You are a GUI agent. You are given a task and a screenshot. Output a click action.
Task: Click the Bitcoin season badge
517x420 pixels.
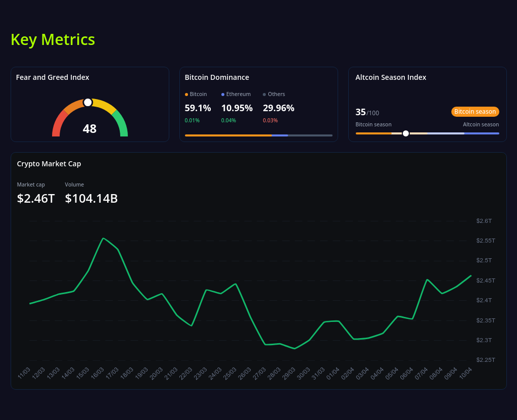pyautogui.click(x=475, y=111)
